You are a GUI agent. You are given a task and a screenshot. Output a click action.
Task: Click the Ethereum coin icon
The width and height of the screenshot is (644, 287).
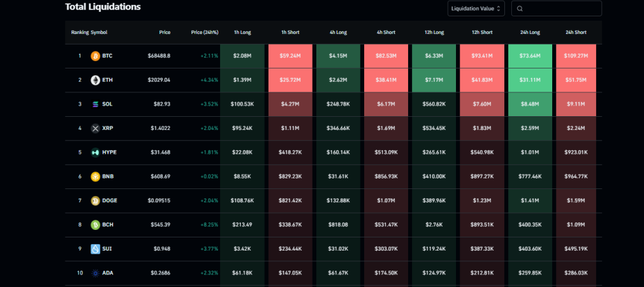96,80
